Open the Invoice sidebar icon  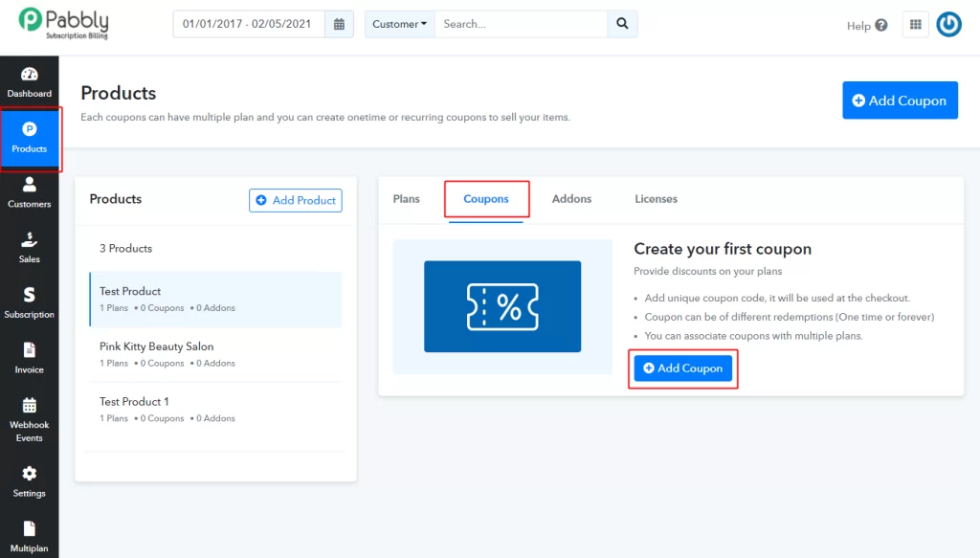(29, 358)
